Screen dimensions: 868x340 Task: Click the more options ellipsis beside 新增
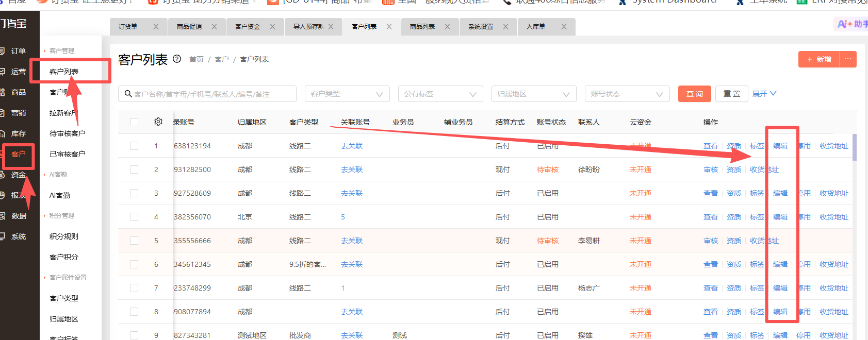[848, 59]
